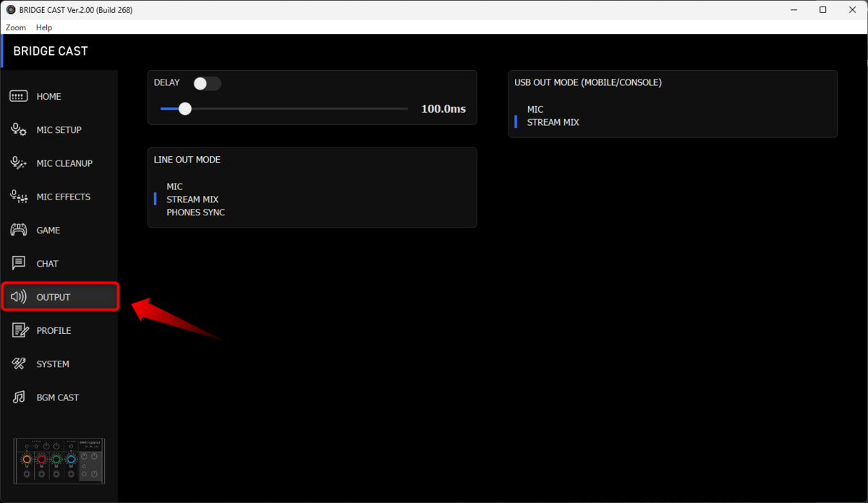Screen dimensions: 868x503
Task: Click the BRIDGE CAST app icon in title bar
Action: [x=11, y=10]
